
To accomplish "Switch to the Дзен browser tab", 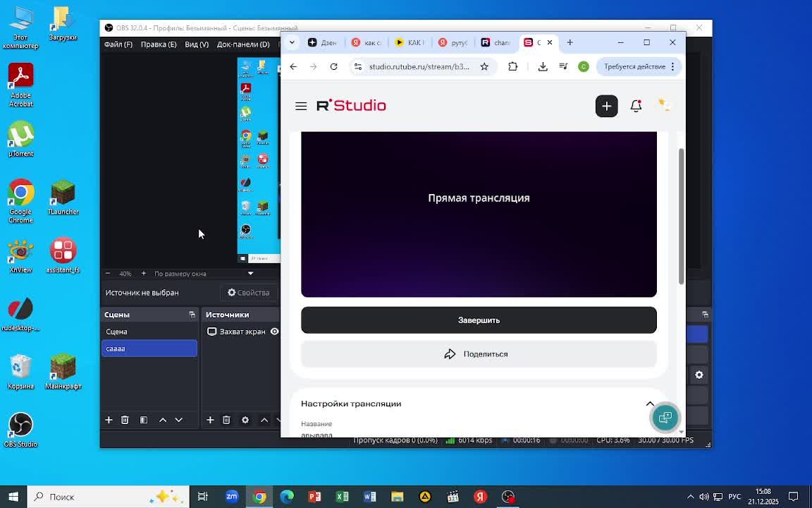I will [x=323, y=42].
